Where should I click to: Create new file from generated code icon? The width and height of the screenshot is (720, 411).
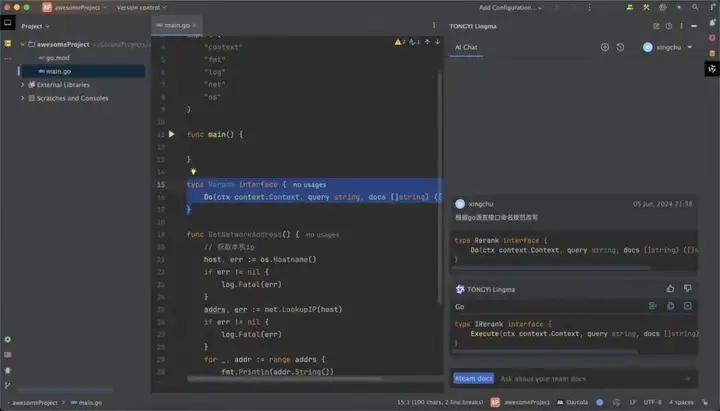tap(687, 306)
